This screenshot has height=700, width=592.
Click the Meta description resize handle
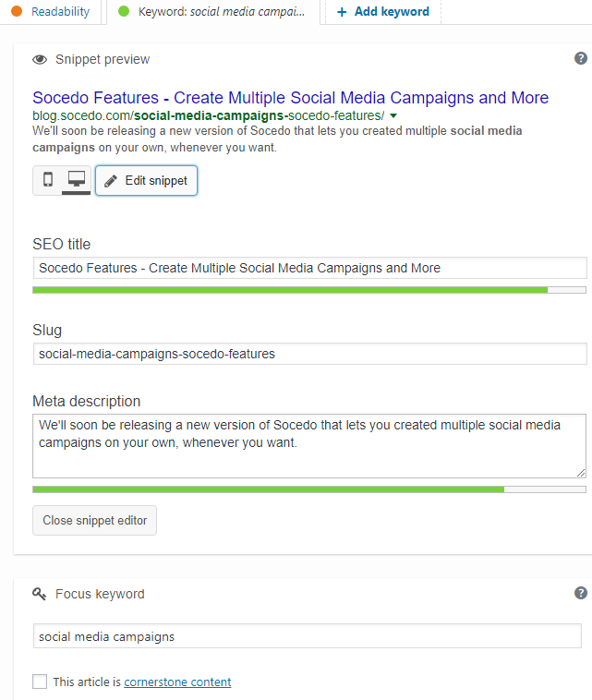581,473
